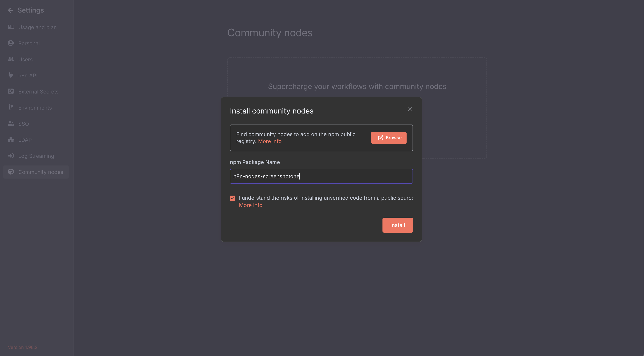Click the Personal user circle icon
The height and width of the screenshot is (356, 644).
pyautogui.click(x=10, y=43)
